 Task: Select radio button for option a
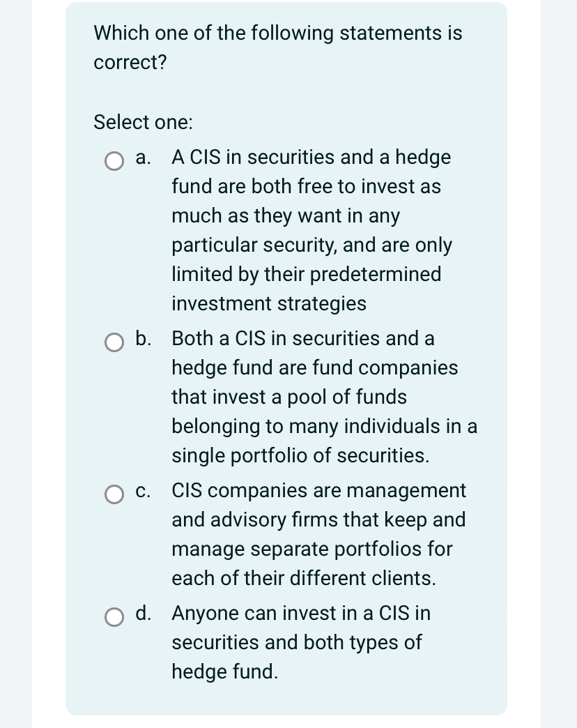tap(114, 161)
